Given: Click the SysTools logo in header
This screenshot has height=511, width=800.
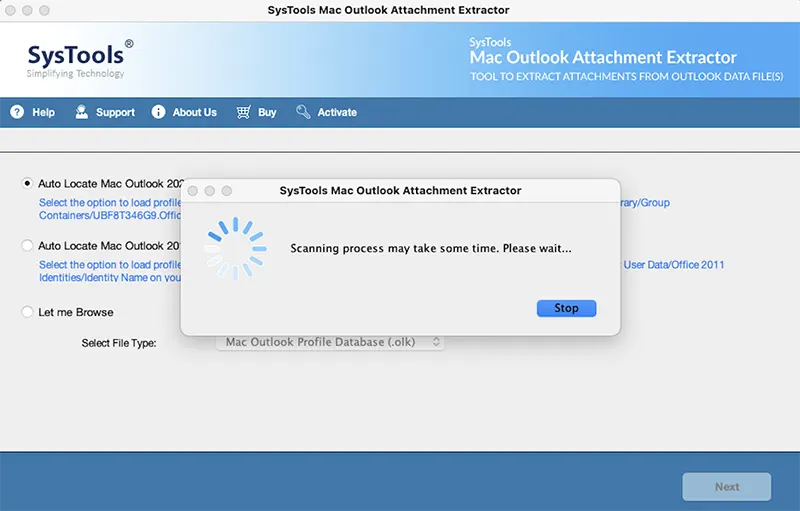Looking at the screenshot, I should (x=80, y=59).
